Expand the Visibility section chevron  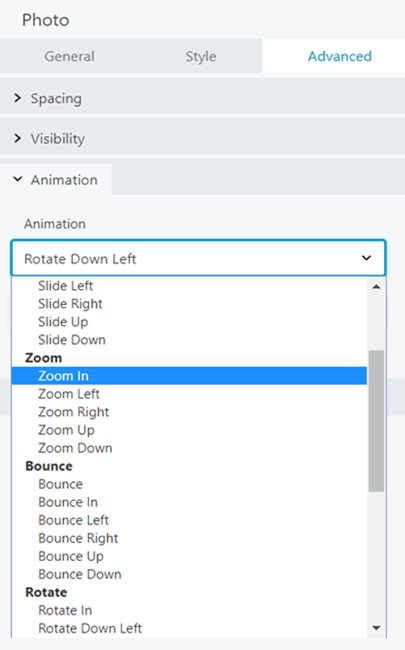coord(17,138)
